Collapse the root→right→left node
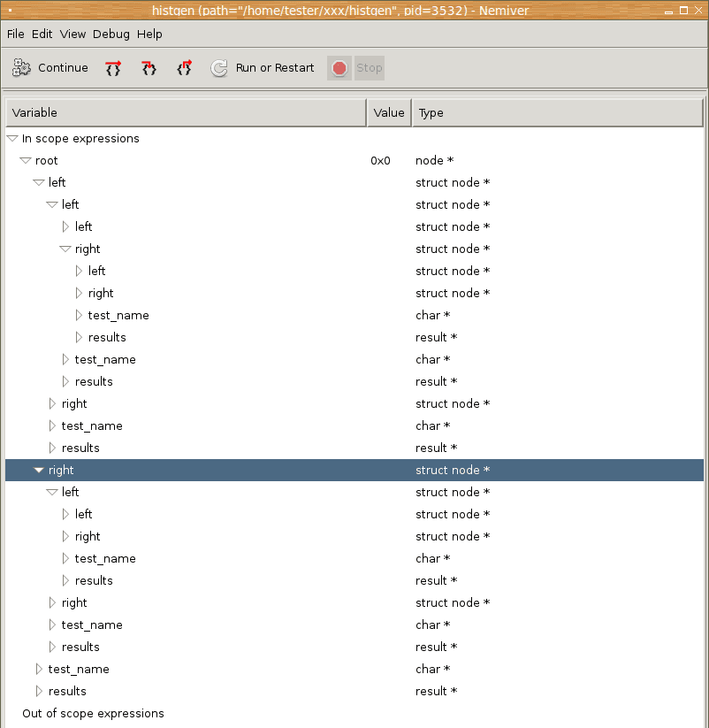709x728 pixels. [52, 492]
